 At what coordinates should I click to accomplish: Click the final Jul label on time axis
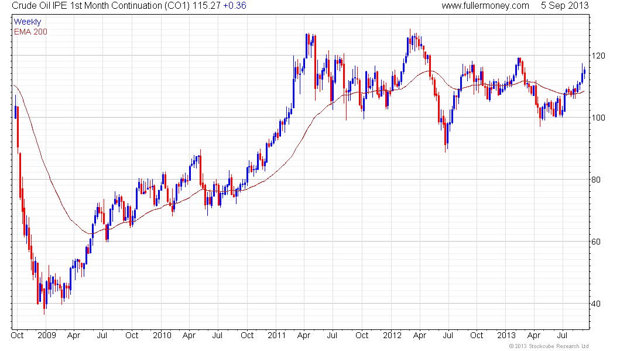click(562, 335)
